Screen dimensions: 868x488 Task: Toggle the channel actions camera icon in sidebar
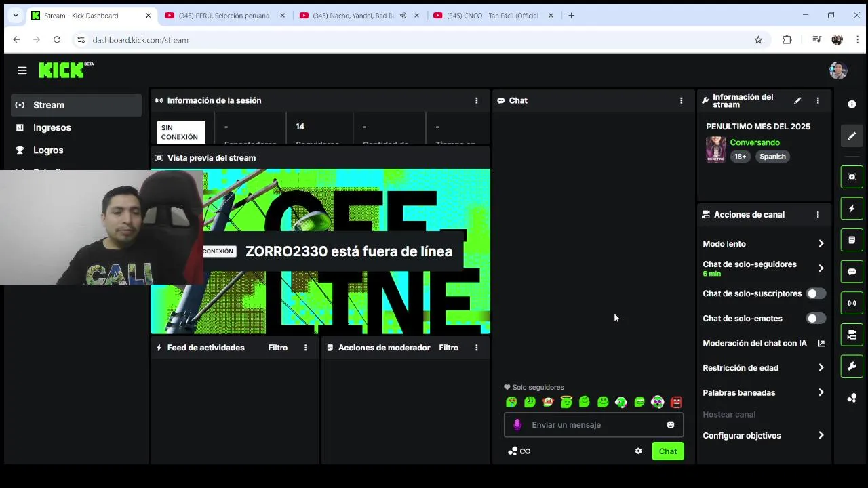(x=852, y=335)
